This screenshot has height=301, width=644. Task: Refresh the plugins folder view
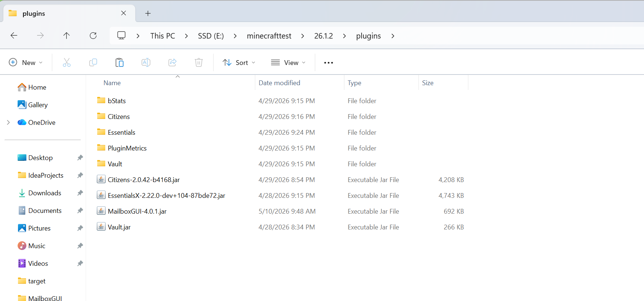93,36
